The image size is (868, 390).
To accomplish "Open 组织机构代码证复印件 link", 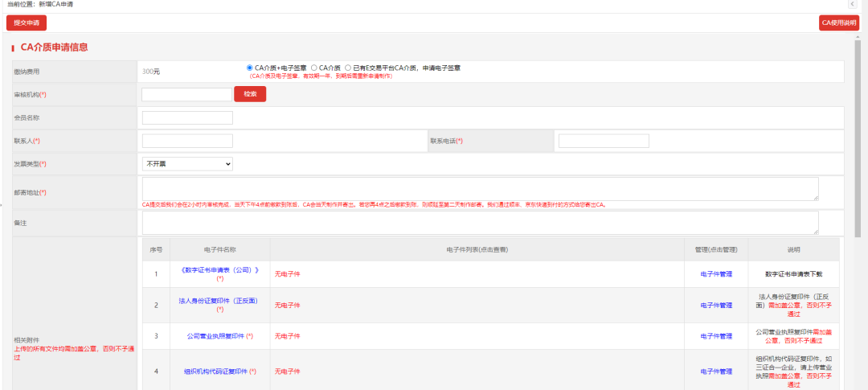I will [x=215, y=372].
